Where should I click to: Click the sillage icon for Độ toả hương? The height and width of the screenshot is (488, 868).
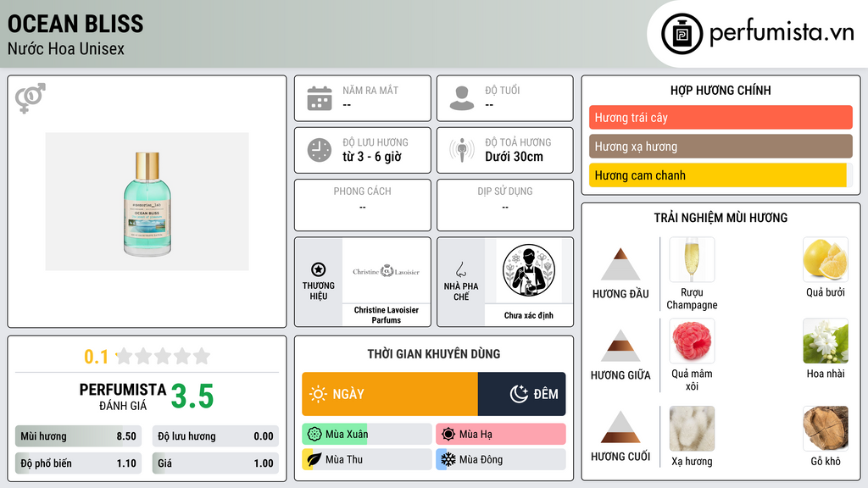coord(462,150)
